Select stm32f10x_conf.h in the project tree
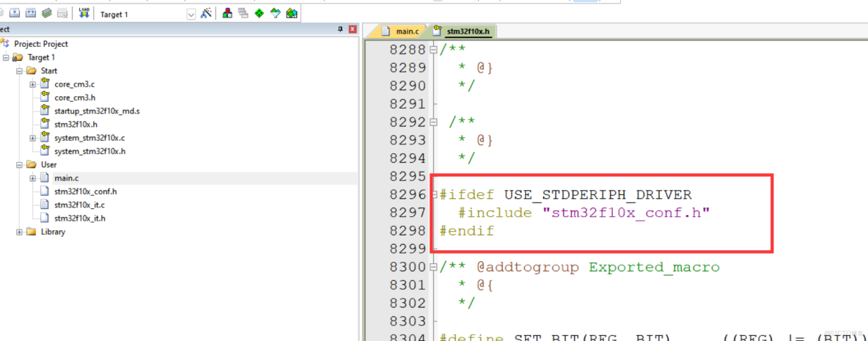 85,191
